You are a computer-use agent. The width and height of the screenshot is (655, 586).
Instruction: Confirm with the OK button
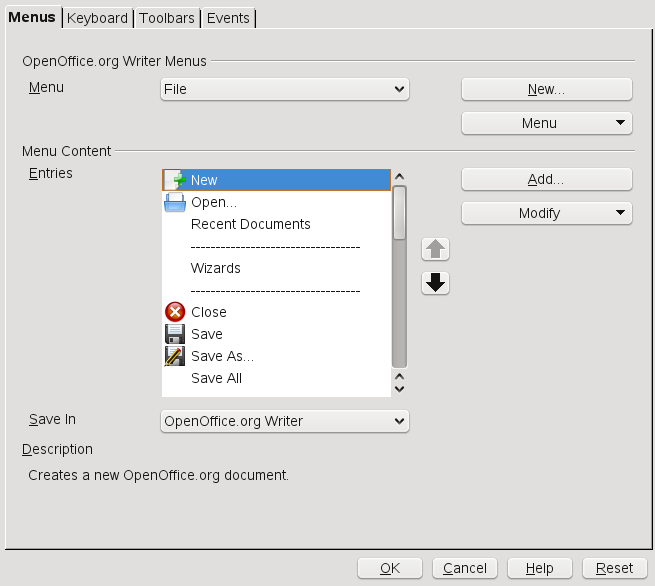click(390, 568)
